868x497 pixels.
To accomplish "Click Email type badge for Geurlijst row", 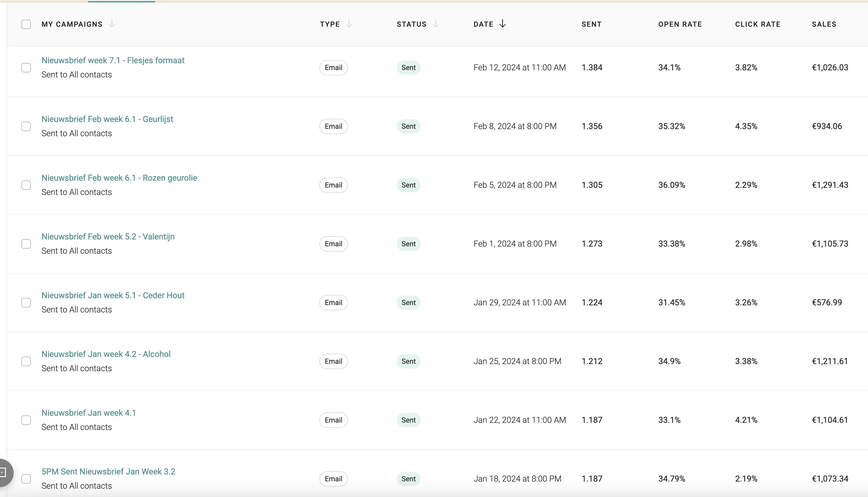I will (x=334, y=126).
